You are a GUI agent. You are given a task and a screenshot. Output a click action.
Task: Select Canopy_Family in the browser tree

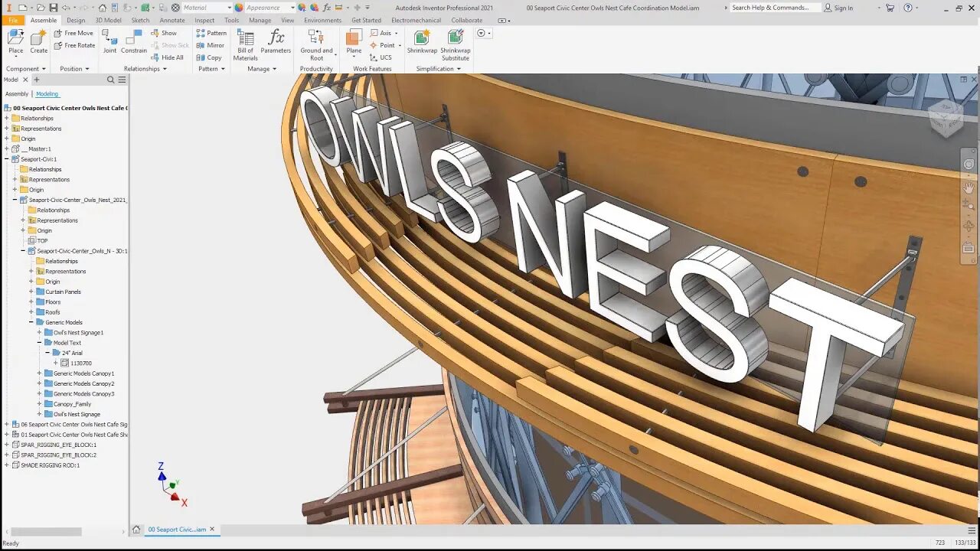tap(72, 404)
